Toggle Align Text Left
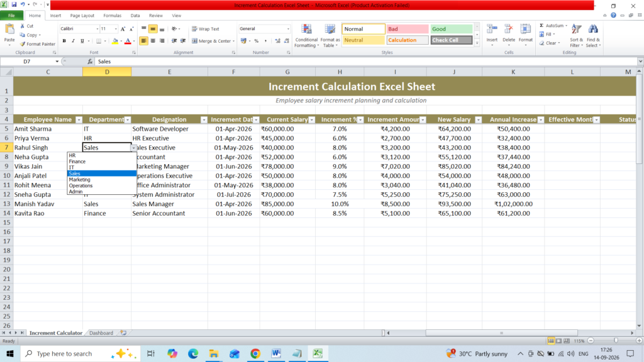Image resolution: width=644 pixels, height=362 pixels. (144, 41)
